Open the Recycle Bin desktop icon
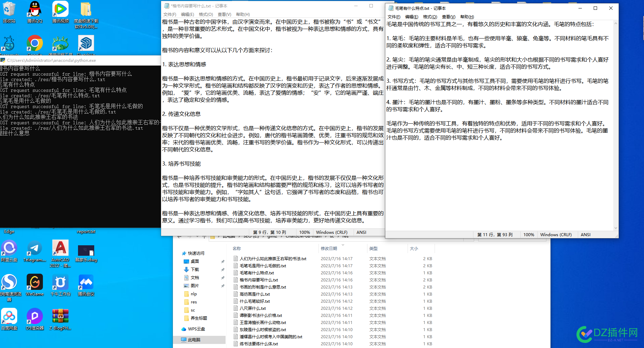The image size is (644, 348). tap(9, 12)
